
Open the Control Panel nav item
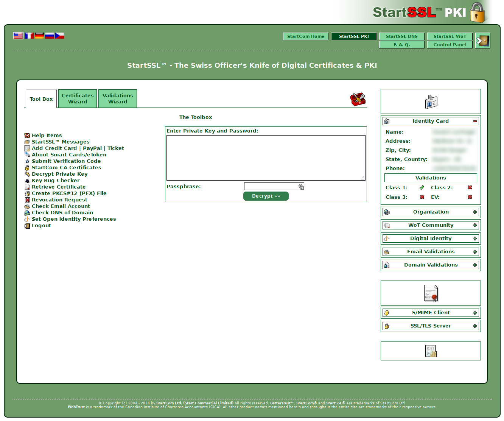click(450, 45)
